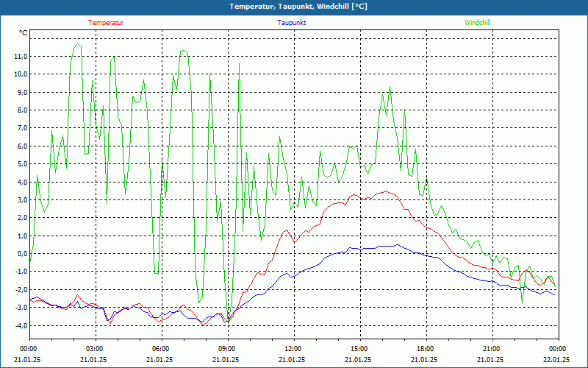Click the red temperature peak near 16:00
Image resolution: width=588 pixels, height=368 pixels.
[x=386, y=191]
